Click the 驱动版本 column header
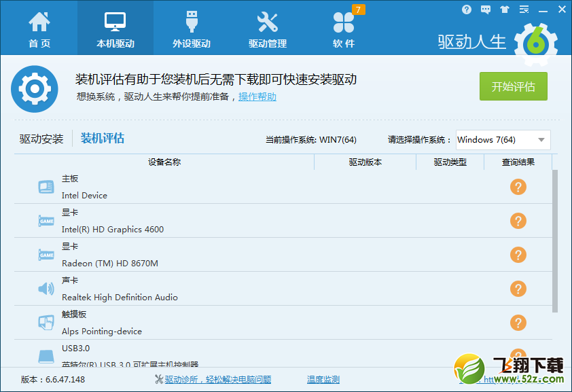The width and height of the screenshot is (572, 392). coord(365,162)
